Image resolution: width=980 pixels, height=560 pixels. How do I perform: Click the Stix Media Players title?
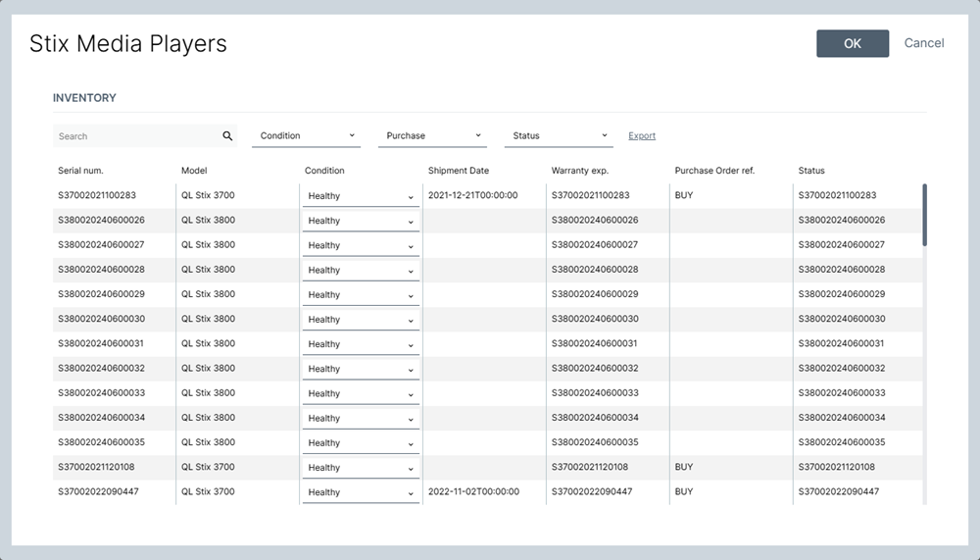[x=128, y=43]
